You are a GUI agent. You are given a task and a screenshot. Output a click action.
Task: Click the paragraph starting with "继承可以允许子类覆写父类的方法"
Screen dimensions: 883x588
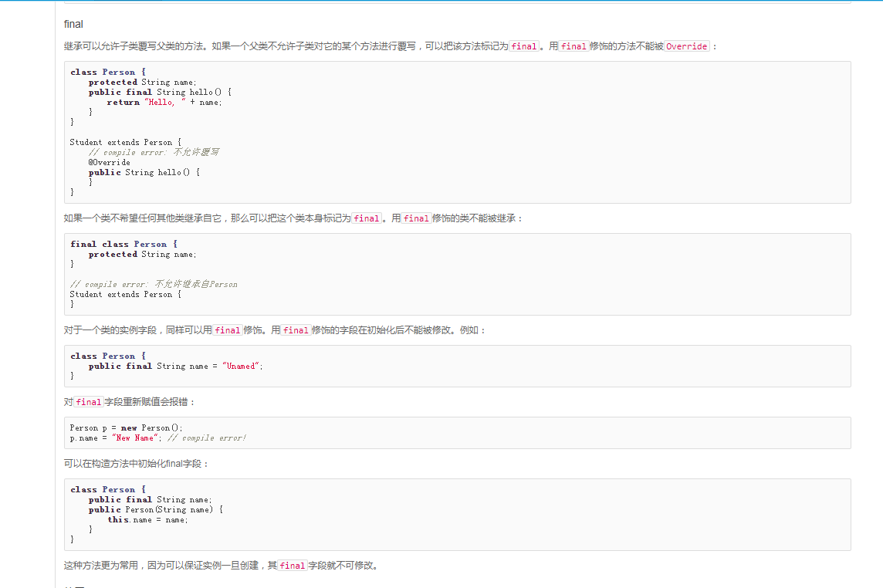[x=391, y=46]
